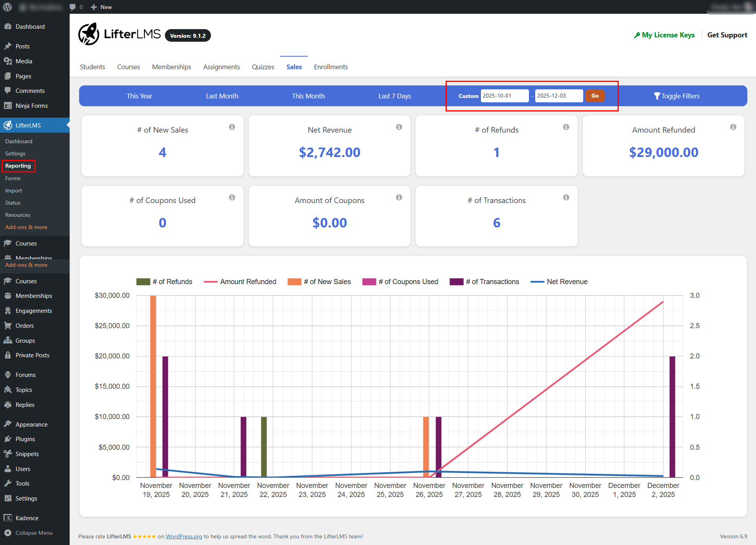The width and height of the screenshot is (756, 545).
Task: Filter report by This Month
Action: (x=308, y=96)
